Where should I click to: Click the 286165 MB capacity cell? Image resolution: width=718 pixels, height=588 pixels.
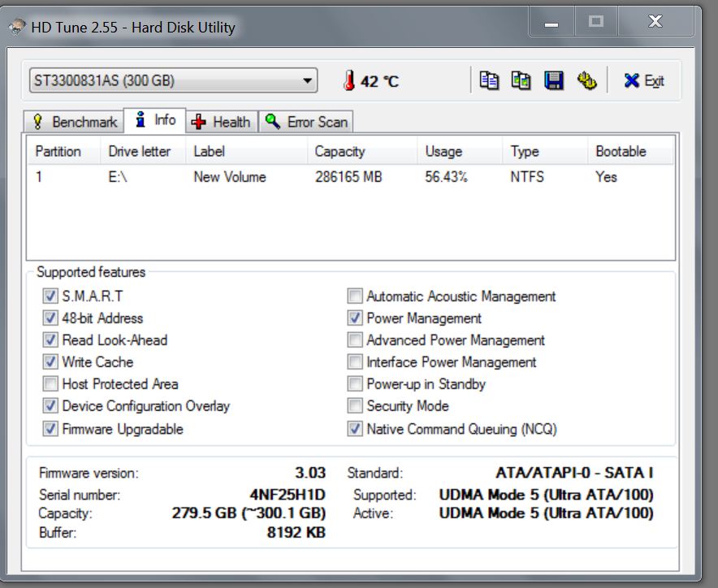coord(348,177)
